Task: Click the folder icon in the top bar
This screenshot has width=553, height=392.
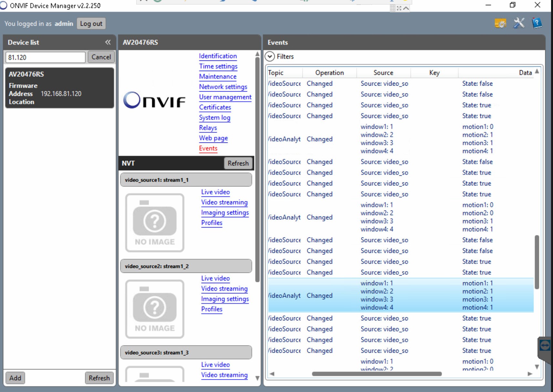Action: pyautogui.click(x=500, y=23)
